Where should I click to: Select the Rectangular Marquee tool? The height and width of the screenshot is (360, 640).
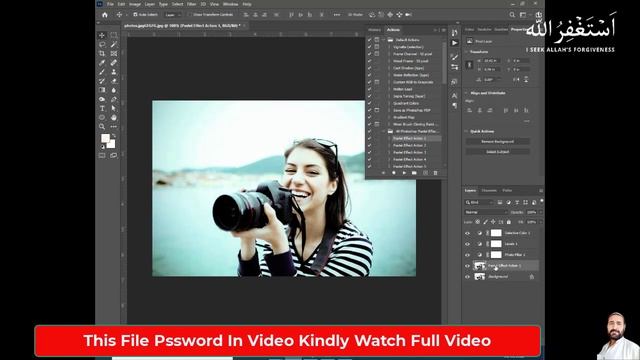[x=113, y=36]
